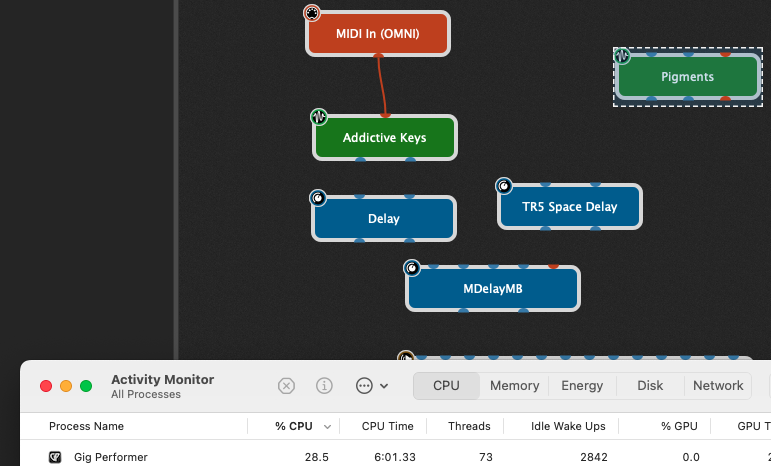The height and width of the screenshot is (466, 771).
Task: Select the Gig Performer process row
Action: pos(395,457)
